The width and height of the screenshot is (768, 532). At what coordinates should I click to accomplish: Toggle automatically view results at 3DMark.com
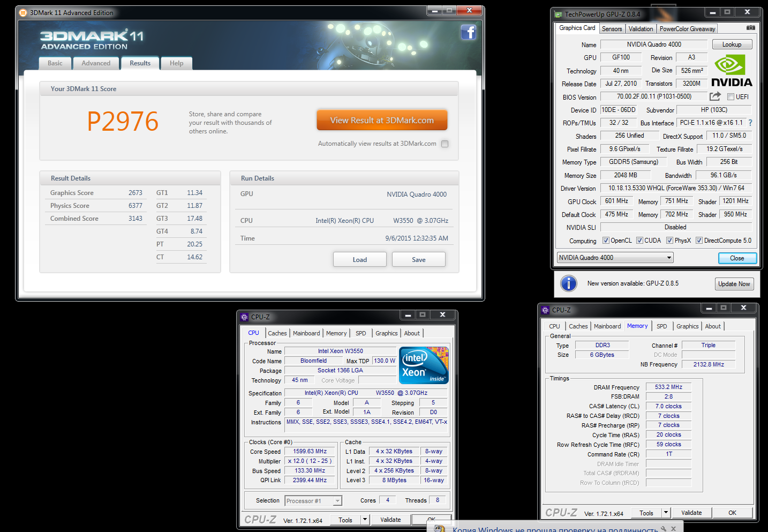tap(445, 144)
